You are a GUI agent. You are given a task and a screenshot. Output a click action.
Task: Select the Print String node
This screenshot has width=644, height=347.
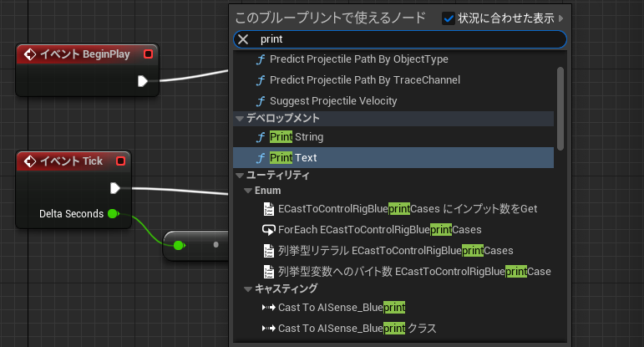click(x=297, y=137)
